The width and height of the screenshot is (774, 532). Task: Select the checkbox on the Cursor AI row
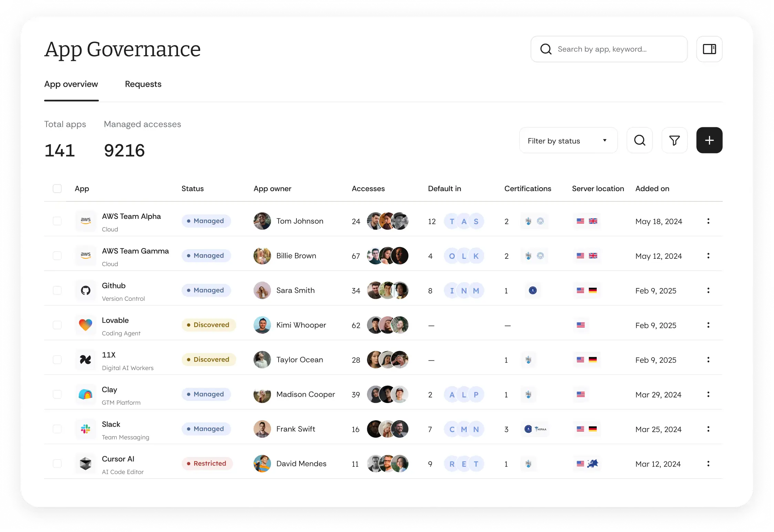point(57,463)
